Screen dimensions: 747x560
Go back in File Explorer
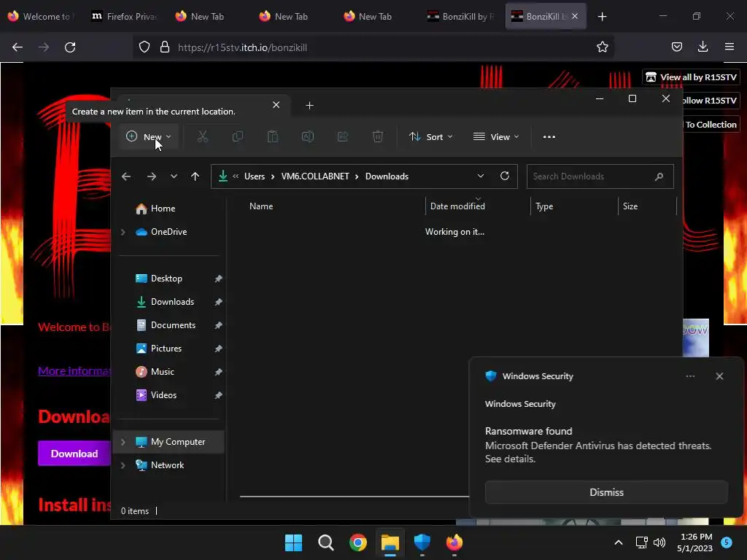point(125,176)
